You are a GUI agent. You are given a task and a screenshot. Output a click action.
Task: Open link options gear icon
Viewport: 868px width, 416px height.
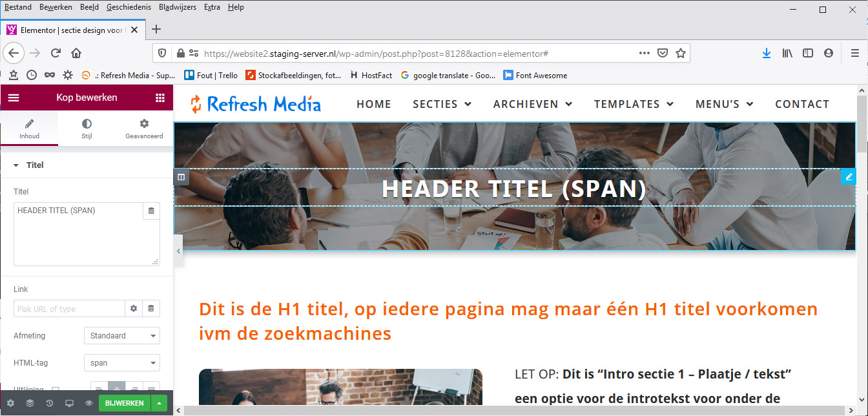point(134,309)
